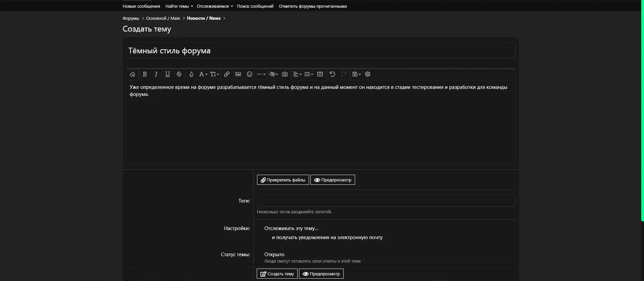Open the text color droplet tool
The height and width of the screenshot is (281, 644).
click(x=191, y=74)
